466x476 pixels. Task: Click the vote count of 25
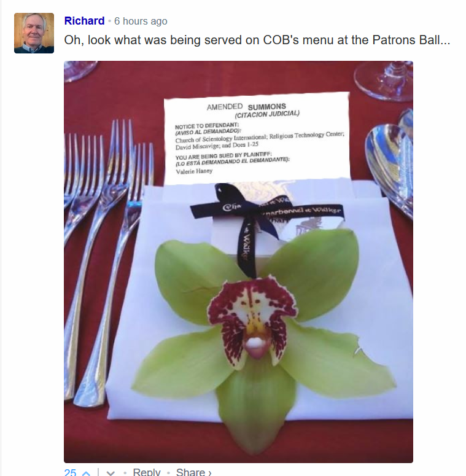tap(70, 472)
